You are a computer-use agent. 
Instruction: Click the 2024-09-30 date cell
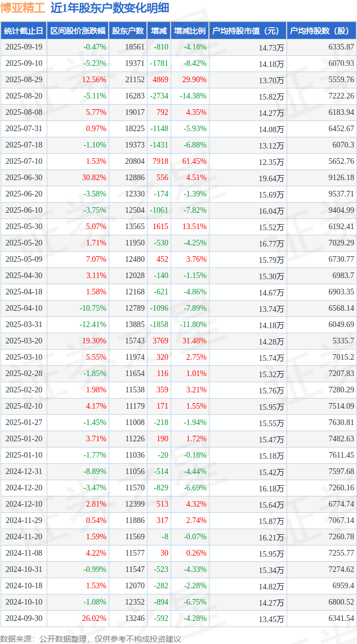(x=24, y=619)
